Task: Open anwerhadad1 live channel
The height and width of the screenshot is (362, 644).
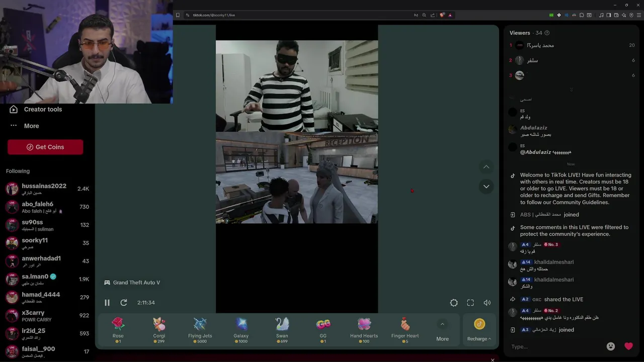Action: 47,261
